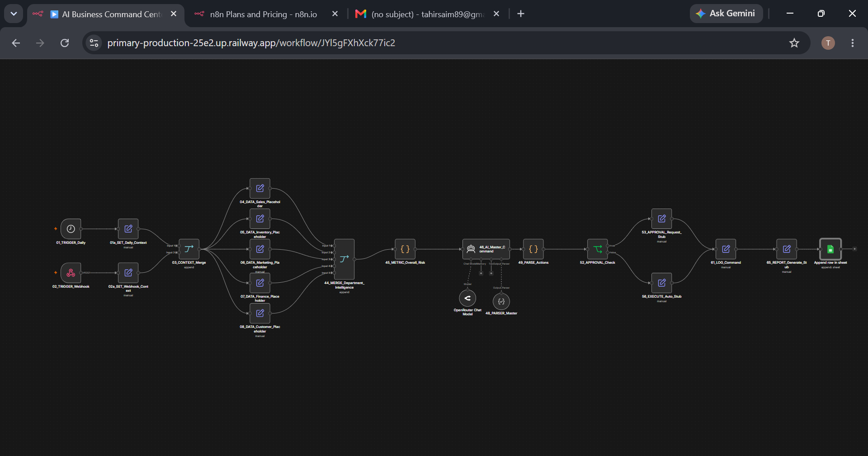Image resolution: width=868 pixels, height=456 pixels.
Task: Open the Chrome profile avatar menu
Action: point(828,43)
